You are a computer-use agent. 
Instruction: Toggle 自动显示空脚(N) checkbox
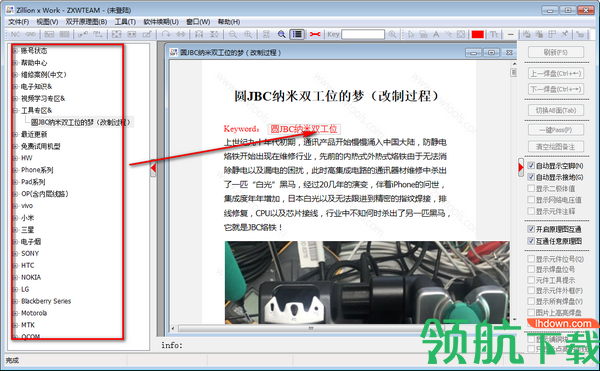(531, 166)
